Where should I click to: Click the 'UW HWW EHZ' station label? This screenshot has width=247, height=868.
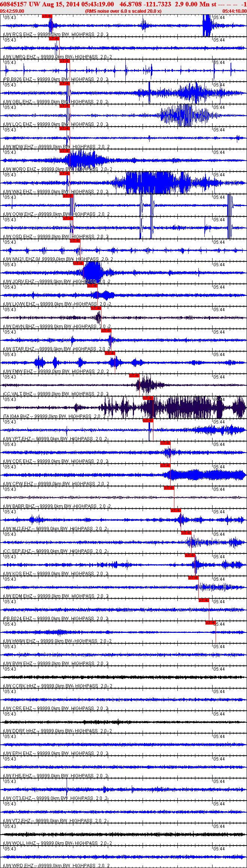pyautogui.click(x=19, y=641)
